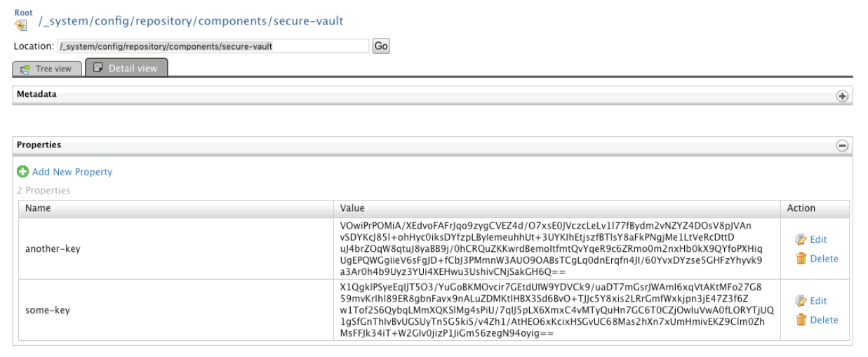
Task: Click the pencil Edit icon for some-key
Action: [801, 301]
